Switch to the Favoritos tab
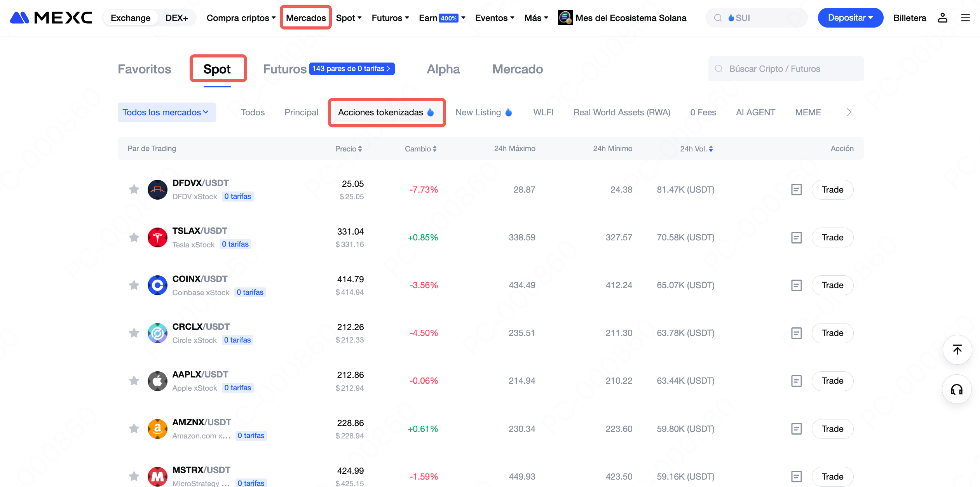Screen dimensions: 980x487 145,69
